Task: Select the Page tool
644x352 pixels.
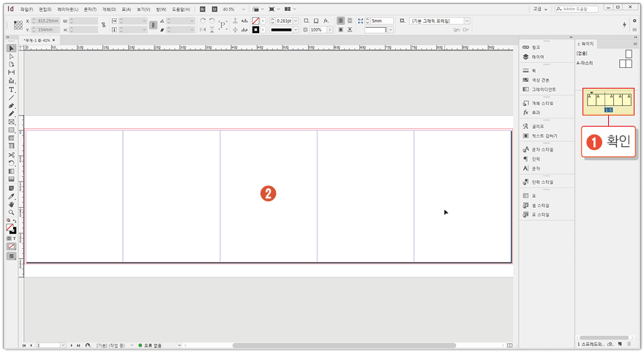Action: point(12,64)
